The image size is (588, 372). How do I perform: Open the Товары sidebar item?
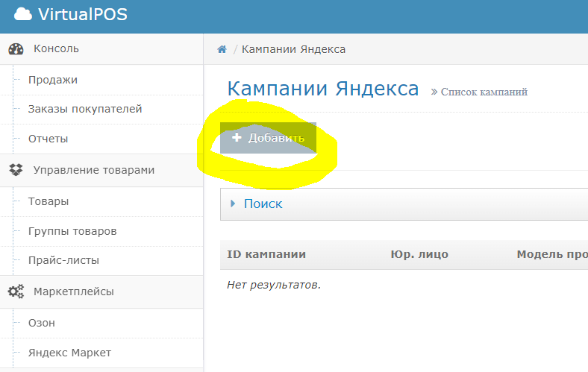pos(49,201)
